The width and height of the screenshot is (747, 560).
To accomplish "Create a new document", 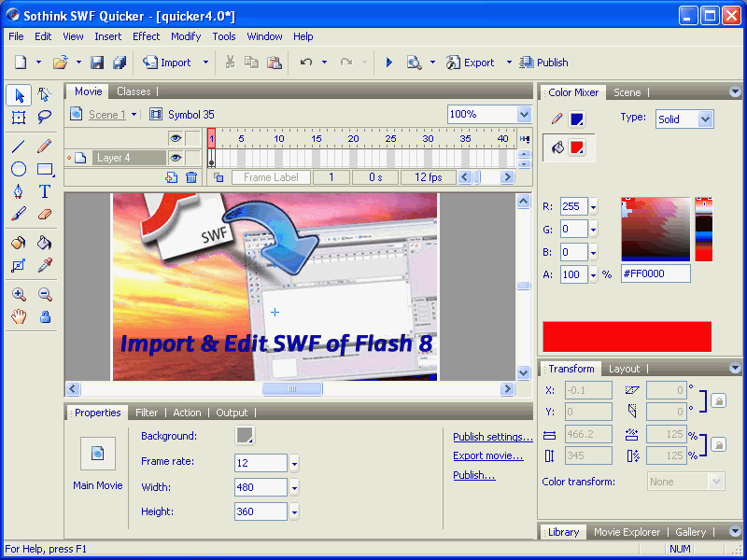I will tap(21, 63).
